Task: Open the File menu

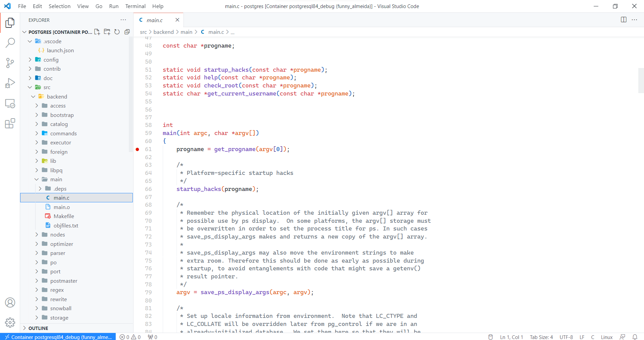Action: point(22,6)
